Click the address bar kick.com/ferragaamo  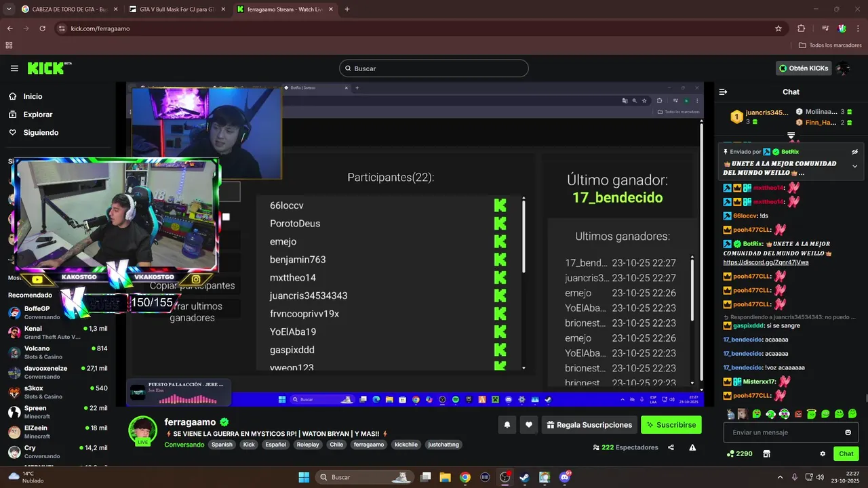(100, 28)
